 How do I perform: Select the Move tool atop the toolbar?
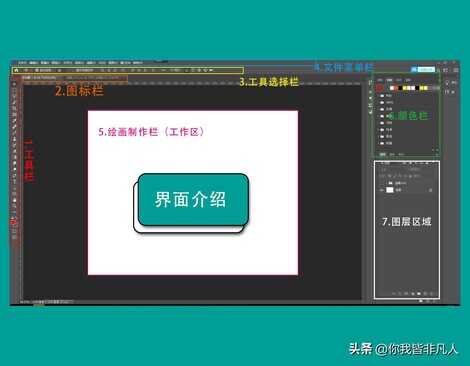pos(14,85)
